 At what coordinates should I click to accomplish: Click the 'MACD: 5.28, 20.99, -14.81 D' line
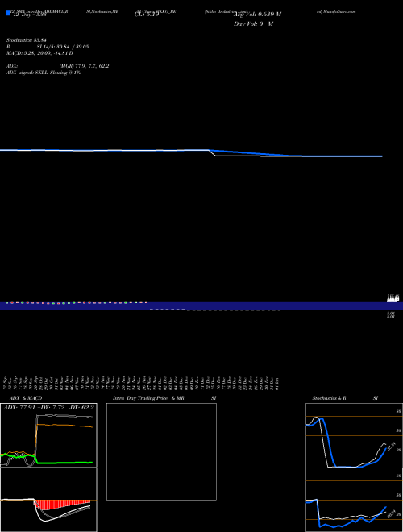[x=39, y=53]
